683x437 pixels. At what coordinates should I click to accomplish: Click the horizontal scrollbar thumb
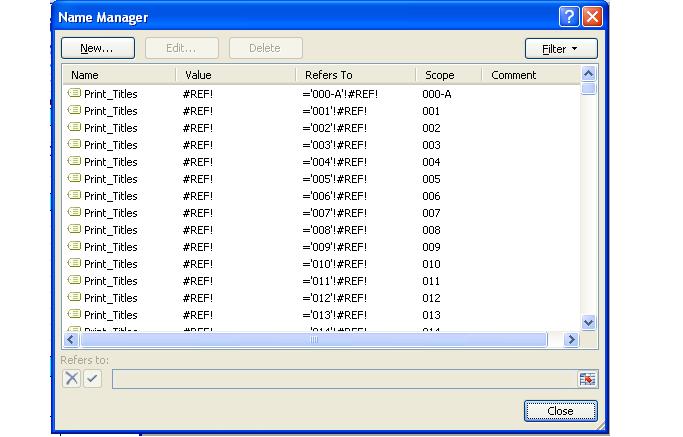pos(313,340)
